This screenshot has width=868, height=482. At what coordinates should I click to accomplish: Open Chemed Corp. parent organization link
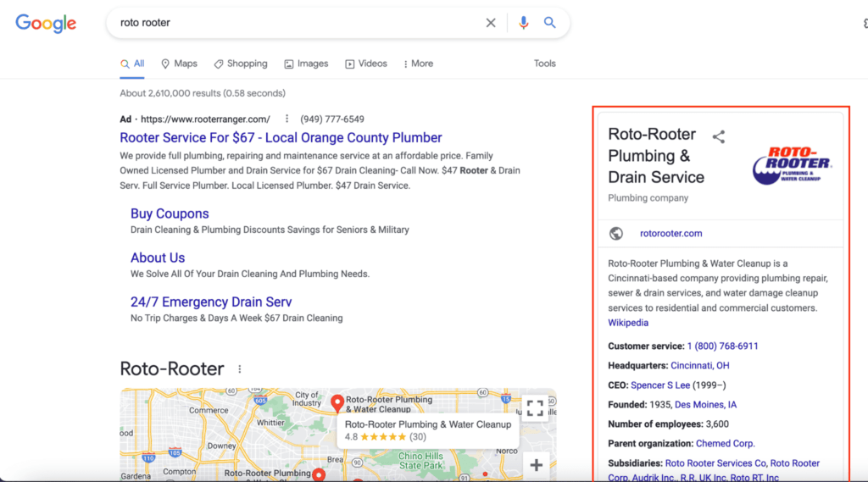click(x=726, y=444)
